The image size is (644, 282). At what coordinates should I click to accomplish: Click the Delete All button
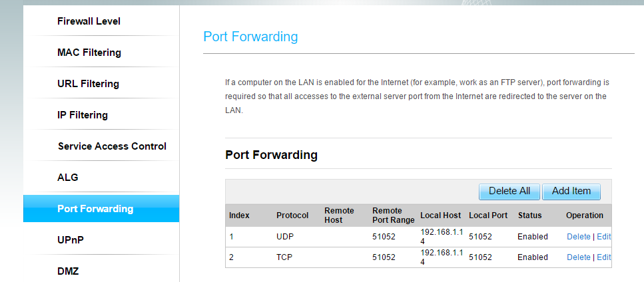[x=509, y=191]
